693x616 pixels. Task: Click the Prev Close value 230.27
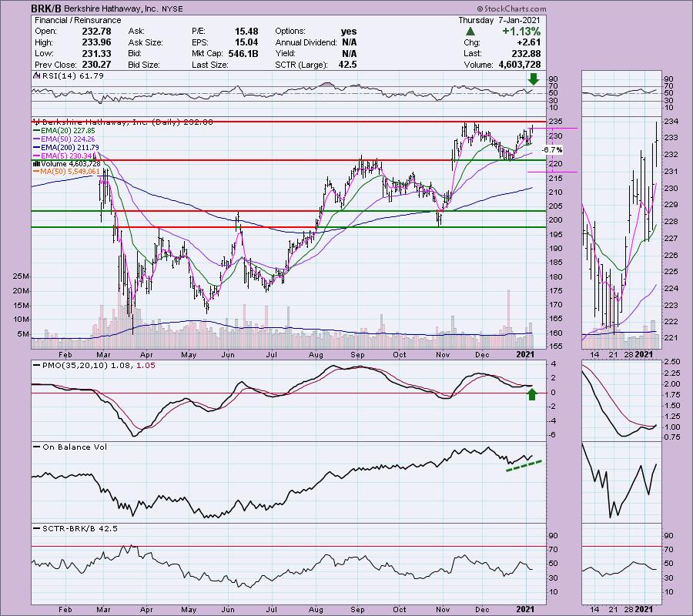tap(96, 65)
